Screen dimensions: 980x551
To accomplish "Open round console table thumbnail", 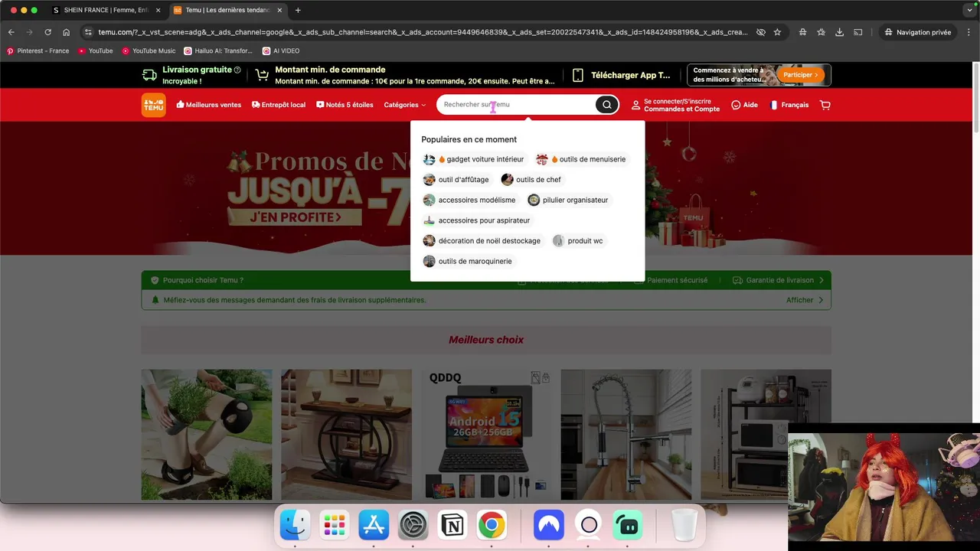I will click(346, 435).
